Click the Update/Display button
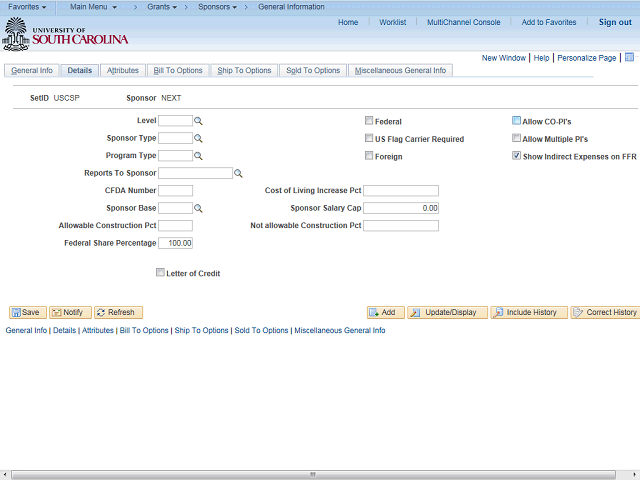 pos(447,312)
